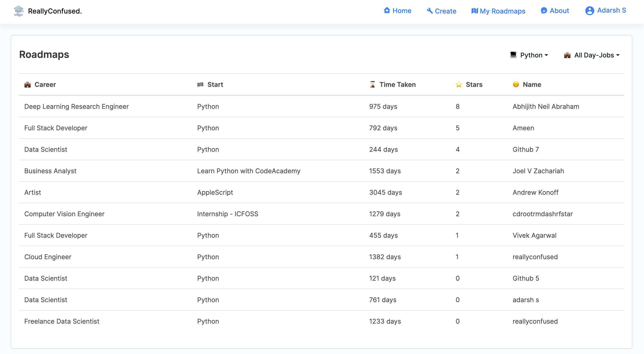Expand the All Day-Jobs filter dropdown

[x=597, y=55]
